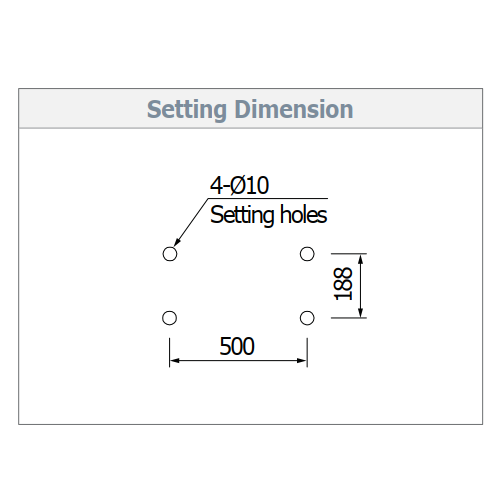Click the left extension line of 500
The image size is (500, 500).
point(170,353)
